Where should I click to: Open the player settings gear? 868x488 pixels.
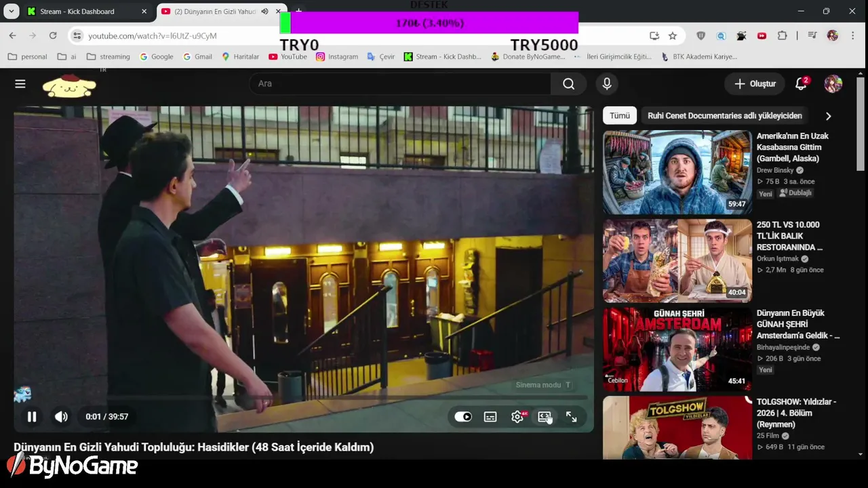click(517, 417)
